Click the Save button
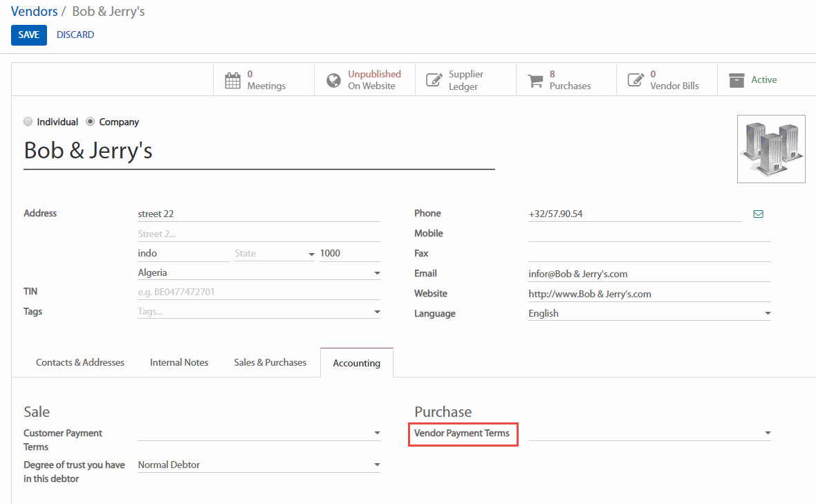816x504 pixels. tap(28, 35)
